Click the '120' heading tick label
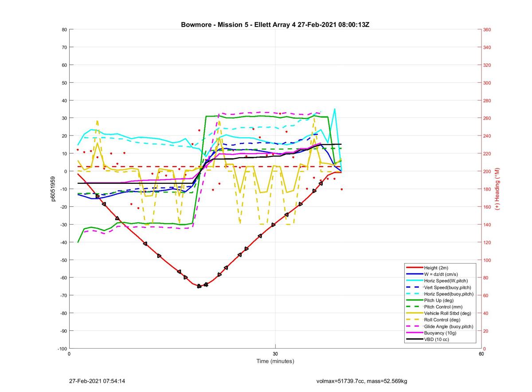 coord(487,242)
